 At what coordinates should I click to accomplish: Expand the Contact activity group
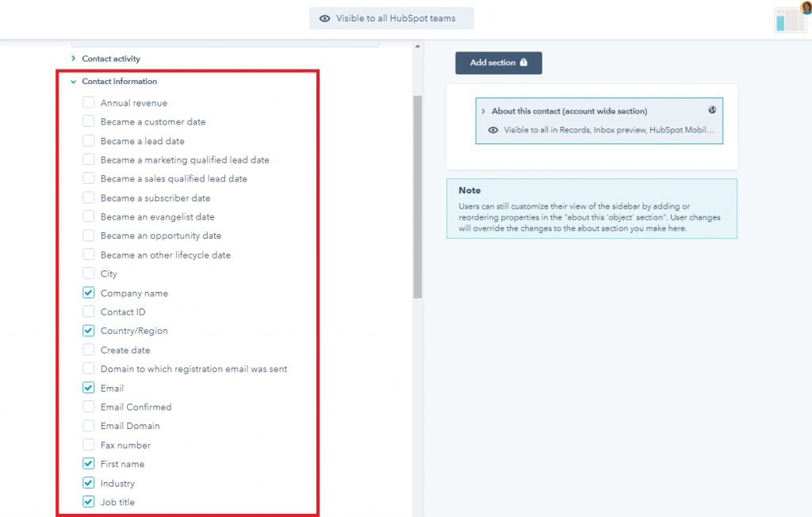click(x=73, y=59)
